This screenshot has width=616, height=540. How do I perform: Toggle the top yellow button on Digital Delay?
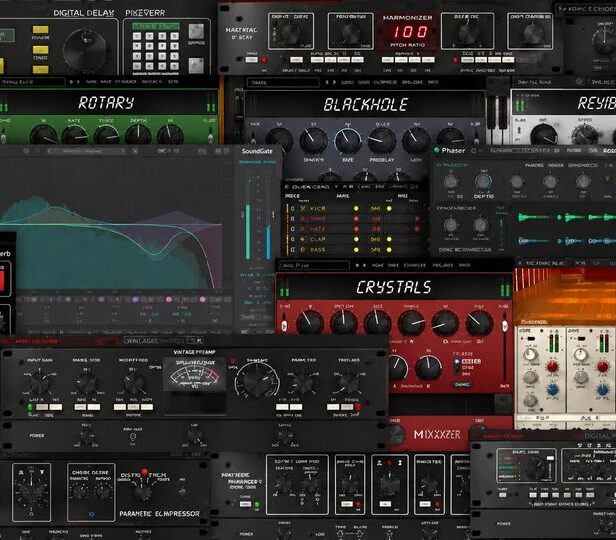pos(40,29)
